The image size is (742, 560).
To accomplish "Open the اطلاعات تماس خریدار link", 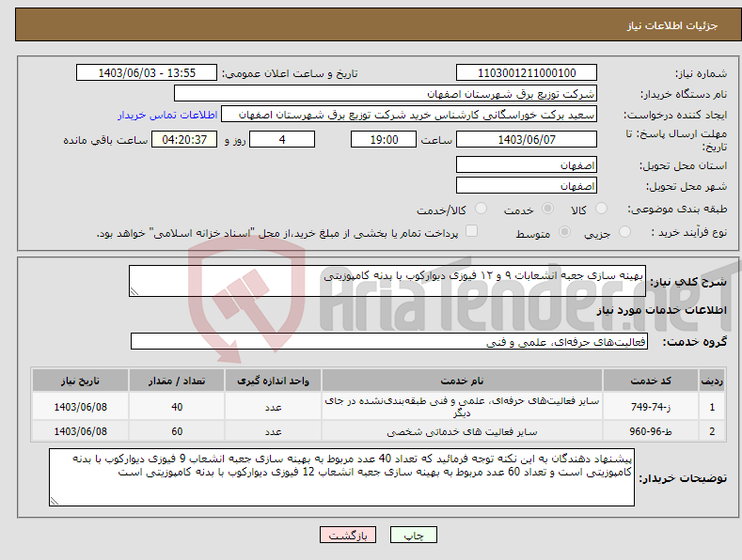I will pos(167,115).
